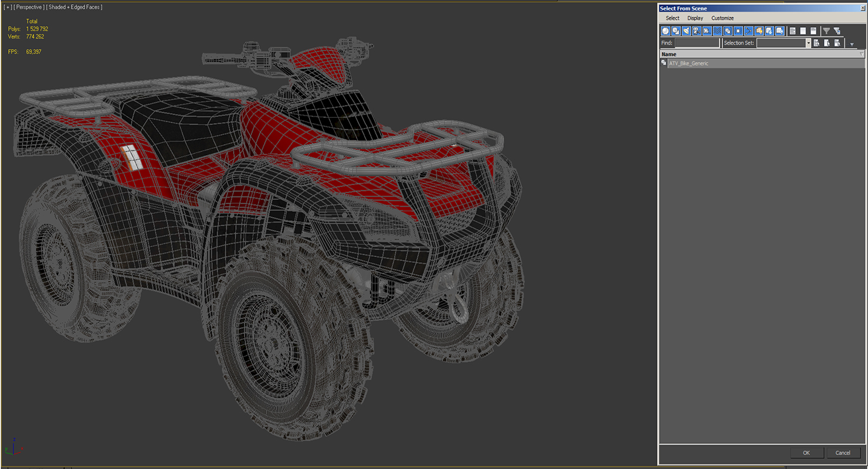Viewport: 868px width, 469px height.
Task: Toggle Display Lights filter icon
Action: tap(686, 30)
